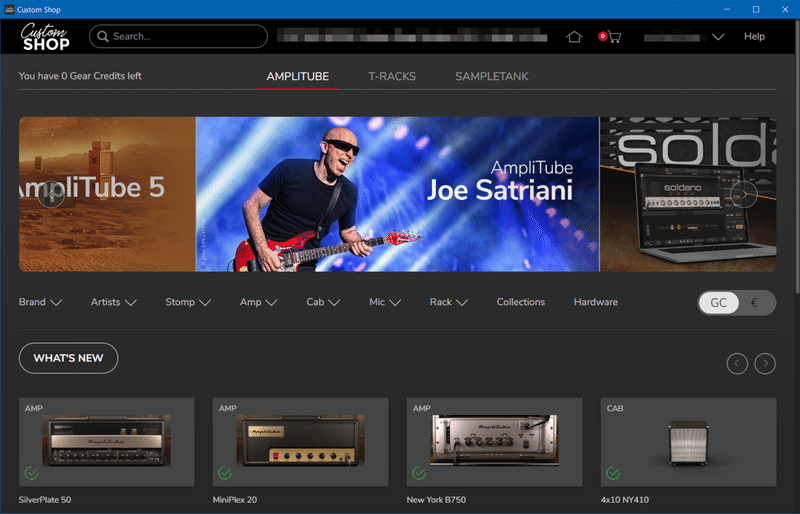Open the Mic category dropdown
The width and height of the screenshot is (800, 514).
click(x=385, y=302)
